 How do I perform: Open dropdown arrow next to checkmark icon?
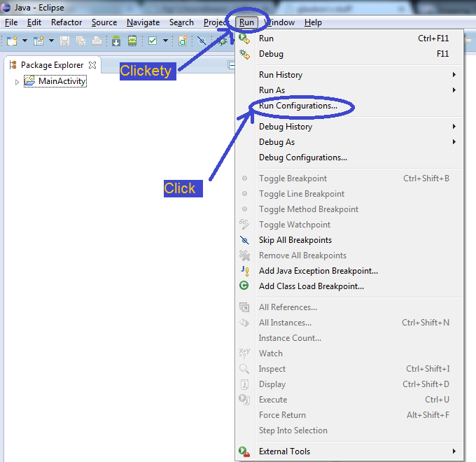pos(165,41)
